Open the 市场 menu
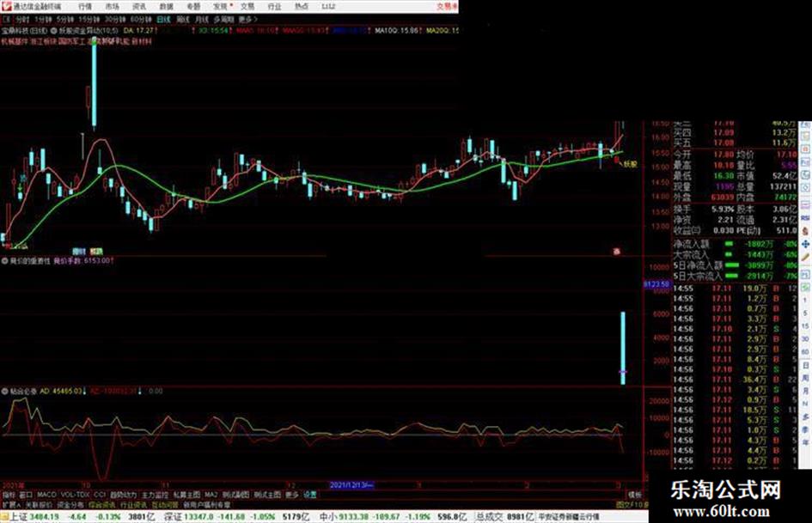812x523 pixels. click(112, 7)
